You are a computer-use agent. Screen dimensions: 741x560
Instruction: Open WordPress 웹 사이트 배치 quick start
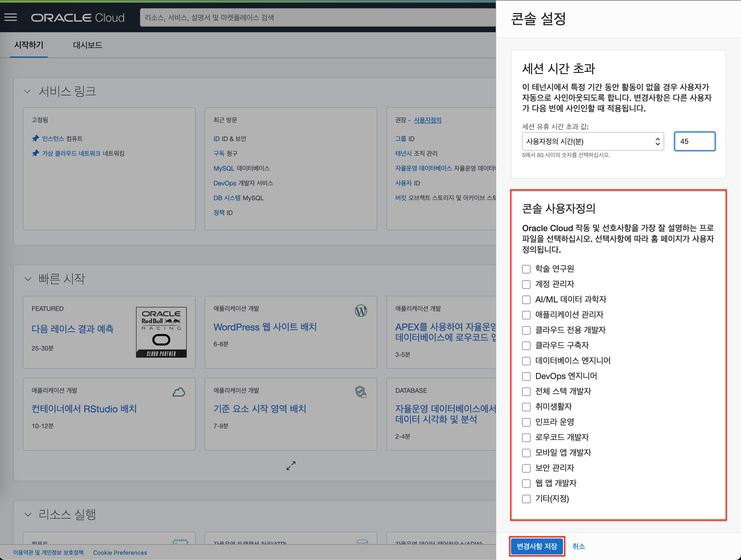tap(265, 327)
